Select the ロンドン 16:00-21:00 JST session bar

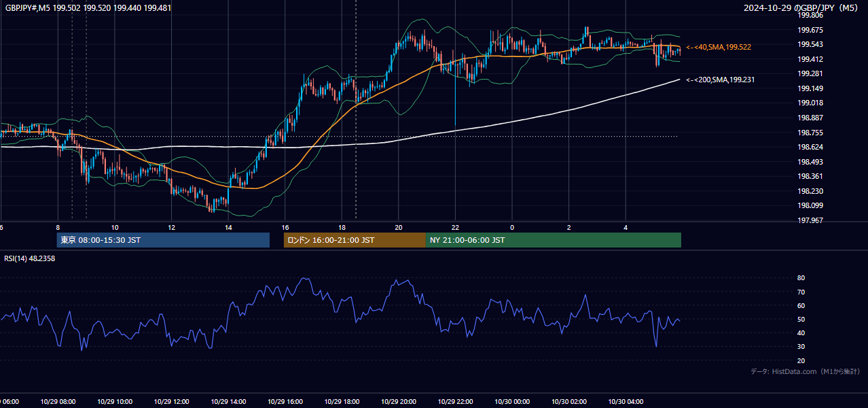point(355,240)
